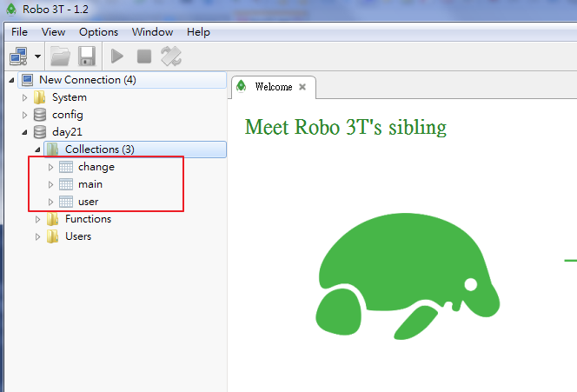Click the user collection table icon
The height and width of the screenshot is (392, 577).
(x=66, y=202)
